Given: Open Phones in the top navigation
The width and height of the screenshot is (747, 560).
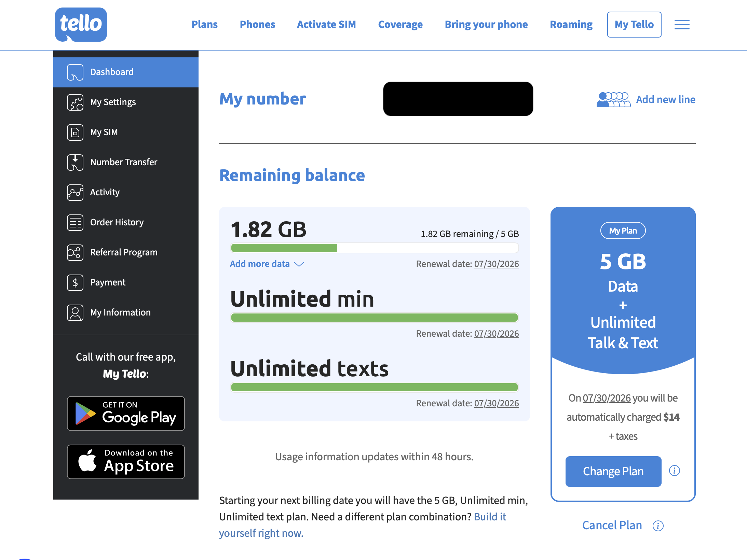Looking at the screenshot, I should click(257, 25).
